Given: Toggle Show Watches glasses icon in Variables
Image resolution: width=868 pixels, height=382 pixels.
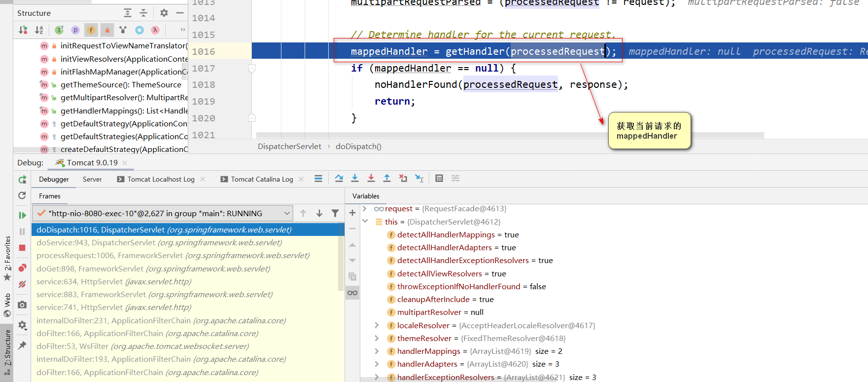Looking at the screenshot, I should pyautogui.click(x=352, y=293).
